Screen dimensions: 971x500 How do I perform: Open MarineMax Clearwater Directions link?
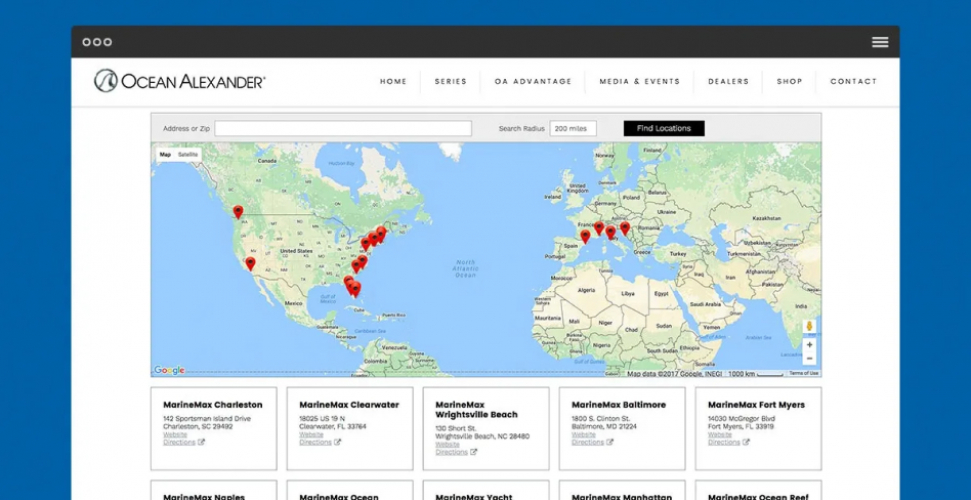315,442
